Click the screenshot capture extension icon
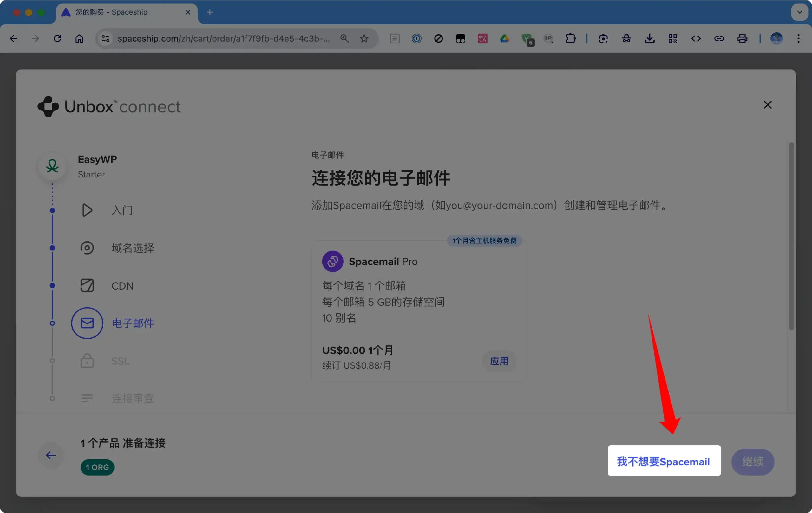Image resolution: width=812 pixels, height=513 pixels. 603,38
